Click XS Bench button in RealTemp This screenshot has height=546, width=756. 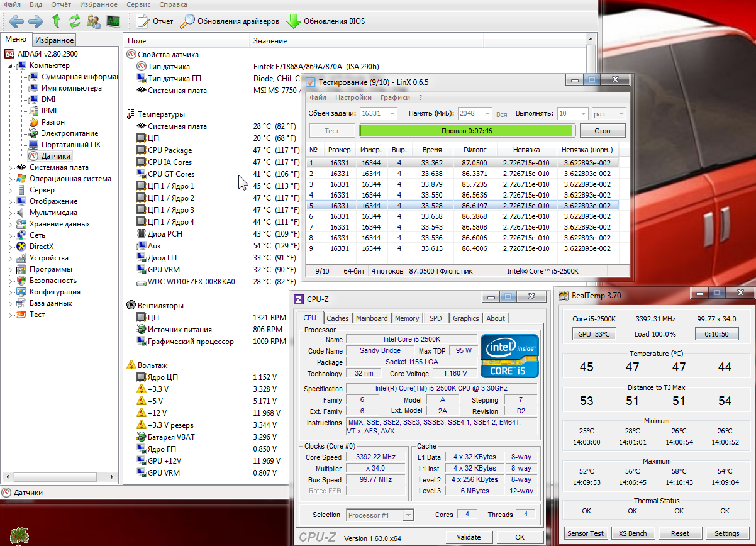point(633,533)
